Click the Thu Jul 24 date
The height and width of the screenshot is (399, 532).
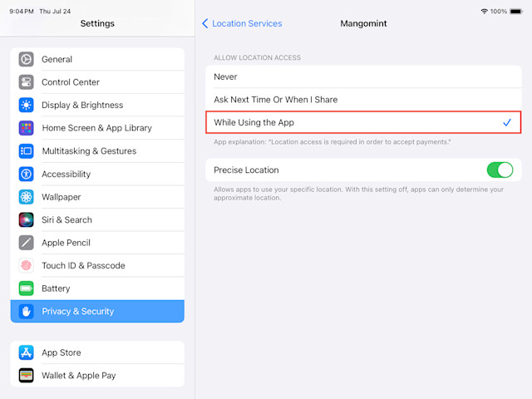[55, 11]
